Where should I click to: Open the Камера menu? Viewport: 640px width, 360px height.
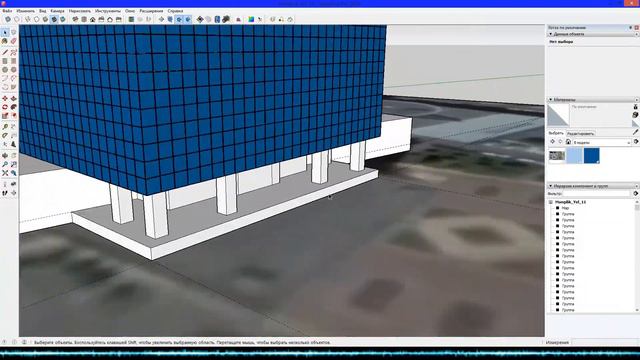[x=57, y=11]
